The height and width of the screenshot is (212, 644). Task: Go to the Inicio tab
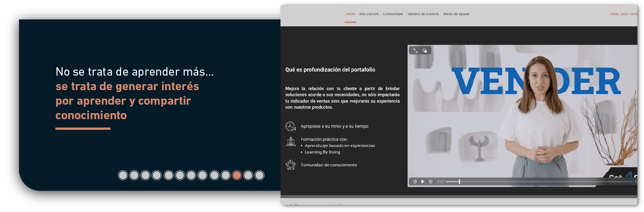350,14
